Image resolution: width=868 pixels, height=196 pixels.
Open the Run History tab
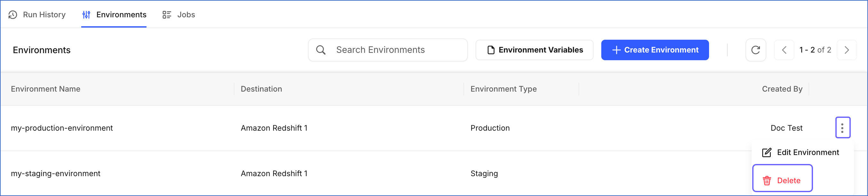[37, 14]
